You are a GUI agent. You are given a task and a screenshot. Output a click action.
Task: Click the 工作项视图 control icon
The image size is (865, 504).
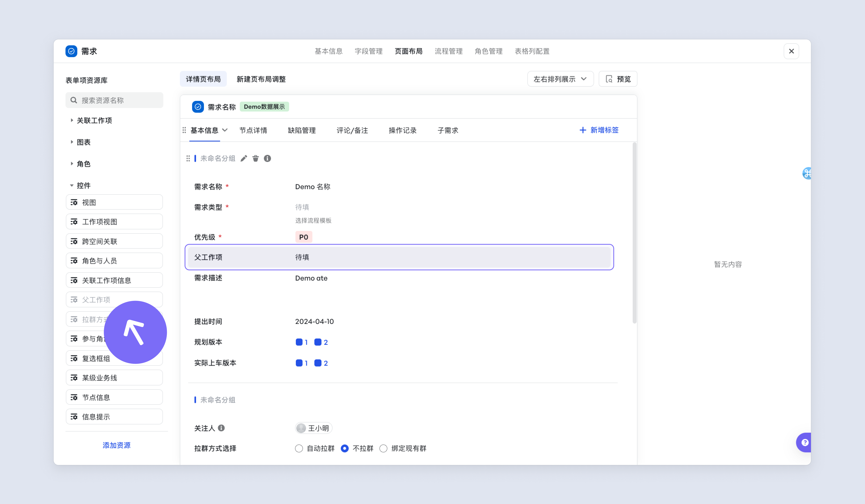pyautogui.click(x=74, y=222)
